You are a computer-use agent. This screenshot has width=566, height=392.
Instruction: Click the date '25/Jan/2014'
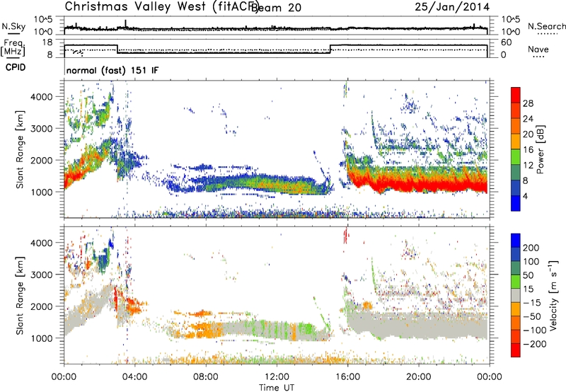tap(452, 7)
